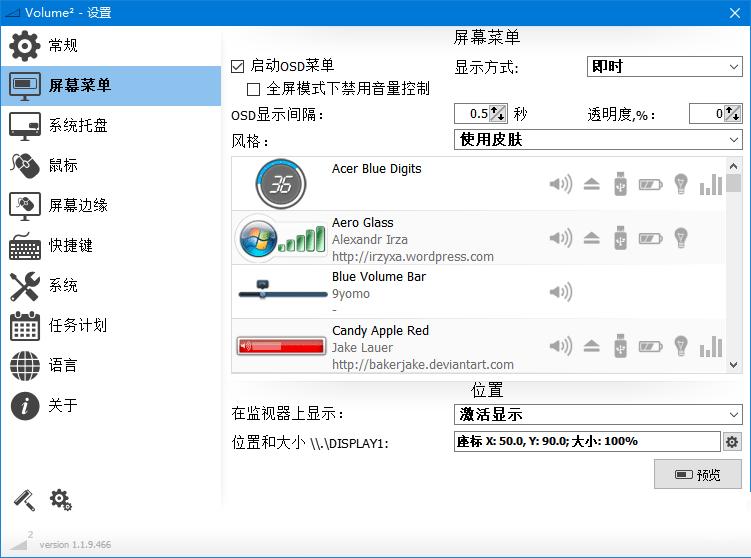Click the hammer icon at bottom left
Image resolution: width=751 pixels, height=558 pixels.
tap(24, 499)
